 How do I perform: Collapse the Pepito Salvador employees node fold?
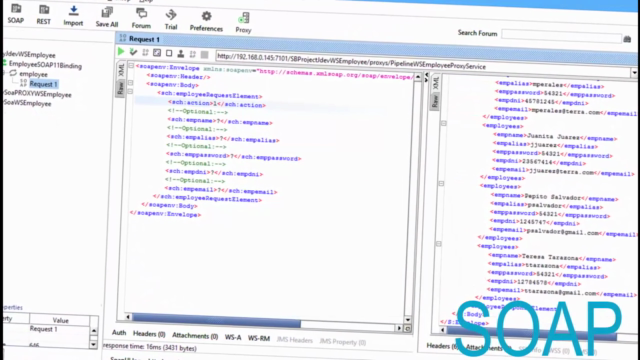pos(441,184)
